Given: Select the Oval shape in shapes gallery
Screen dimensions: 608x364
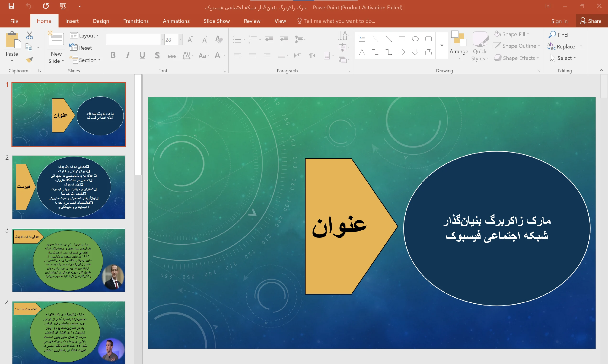Looking at the screenshot, I should [x=415, y=39].
